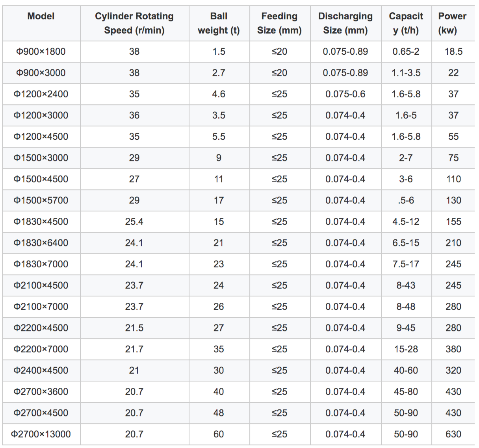Click model Φ1830×6400 in the table
This screenshot has height=448, width=479.
coord(41,243)
